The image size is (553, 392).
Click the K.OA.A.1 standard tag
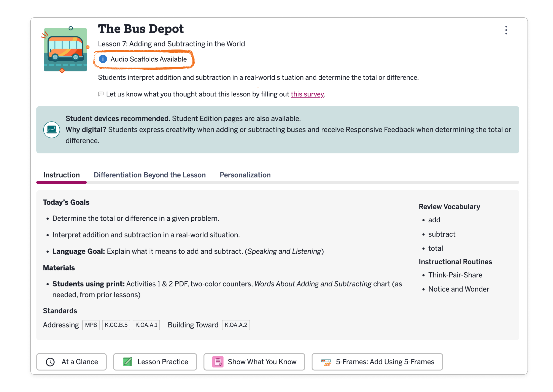click(146, 325)
